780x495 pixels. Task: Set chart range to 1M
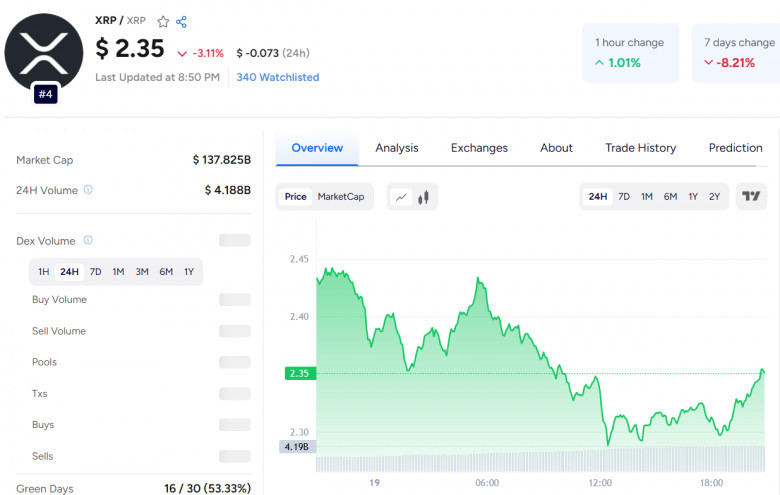(x=647, y=197)
